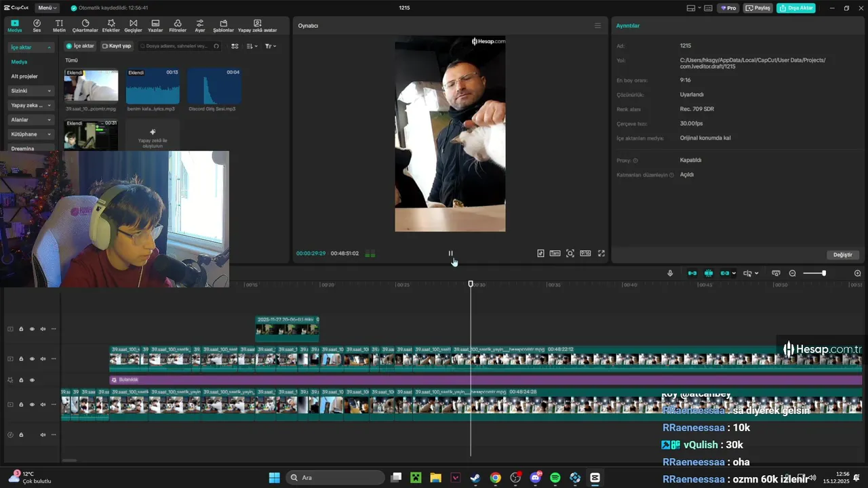
Task: Mute the bottom audio-only track
Action: coord(43,434)
